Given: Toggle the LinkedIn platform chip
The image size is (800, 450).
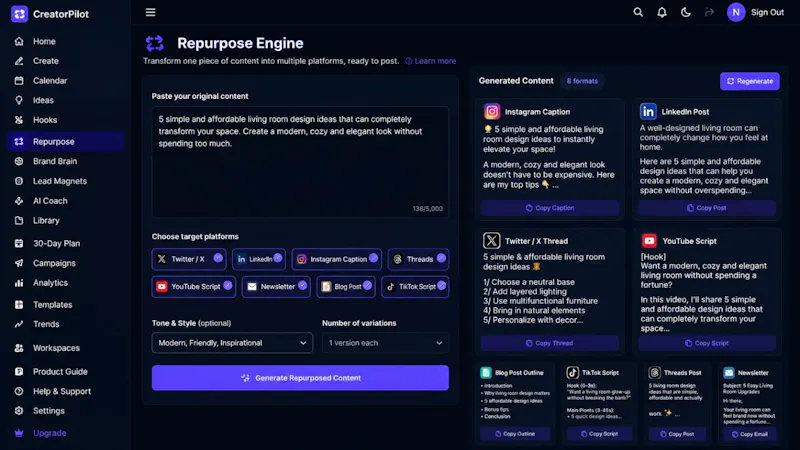Looking at the screenshot, I should [x=259, y=259].
